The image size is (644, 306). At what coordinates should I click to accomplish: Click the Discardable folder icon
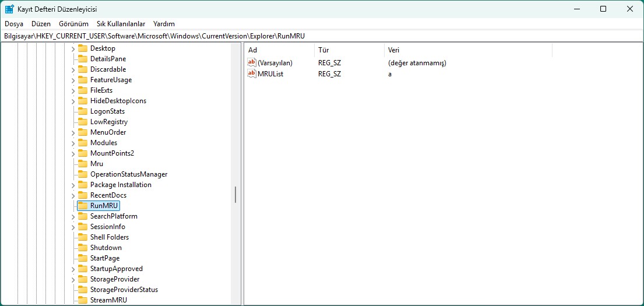83,69
